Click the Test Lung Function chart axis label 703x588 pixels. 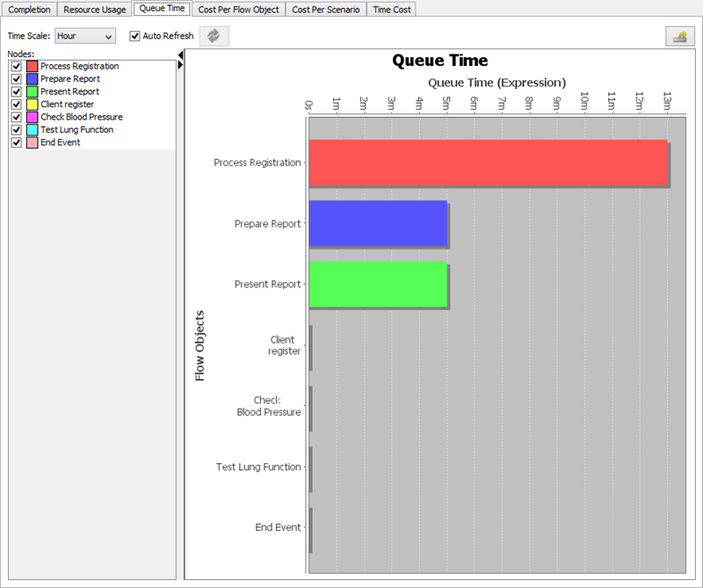[258, 467]
